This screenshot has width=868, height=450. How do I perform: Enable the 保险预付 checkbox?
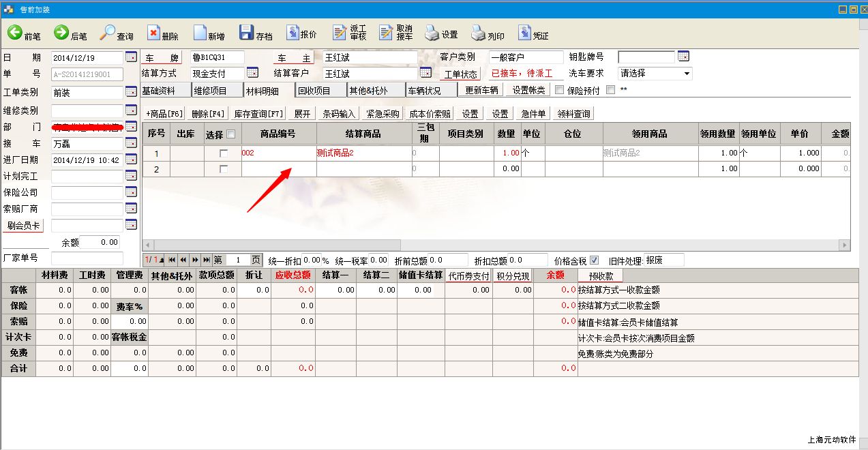(x=560, y=90)
